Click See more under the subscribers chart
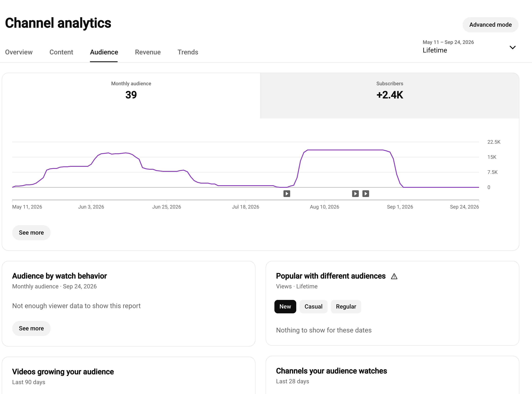The height and width of the screenshot is (394, 532). pyautogui.click(x=31, y=232)
